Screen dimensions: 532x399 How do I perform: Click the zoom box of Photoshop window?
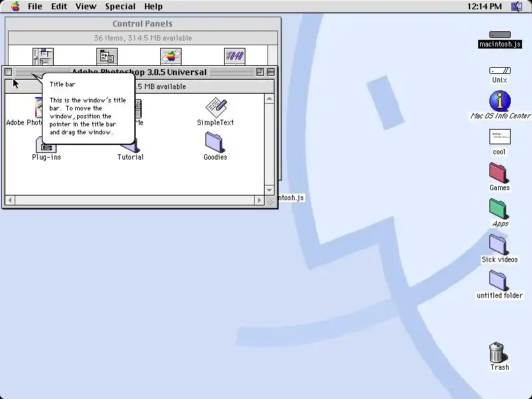pos(260,72)
